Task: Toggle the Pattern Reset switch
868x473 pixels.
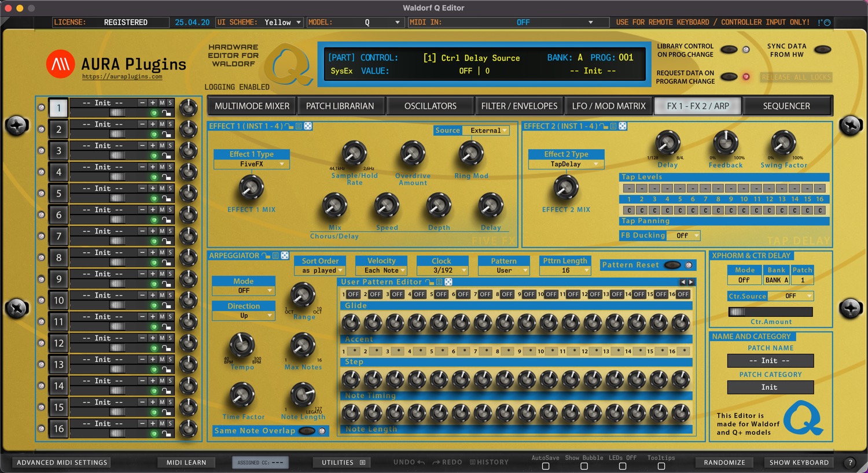Action: coord(672,265)
